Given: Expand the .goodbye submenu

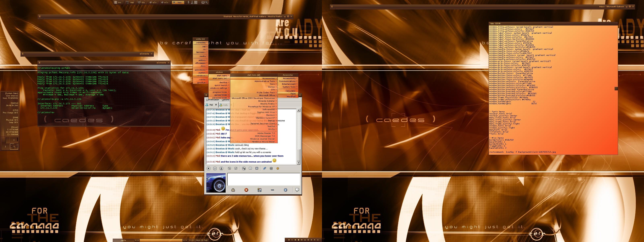Looking at the screenshot, I should pyautogui.click(x=200, y=82).
